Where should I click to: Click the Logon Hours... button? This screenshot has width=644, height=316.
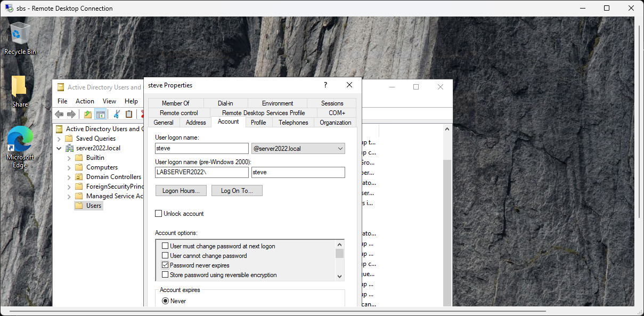pyautogui.click(x=181, y=191)
